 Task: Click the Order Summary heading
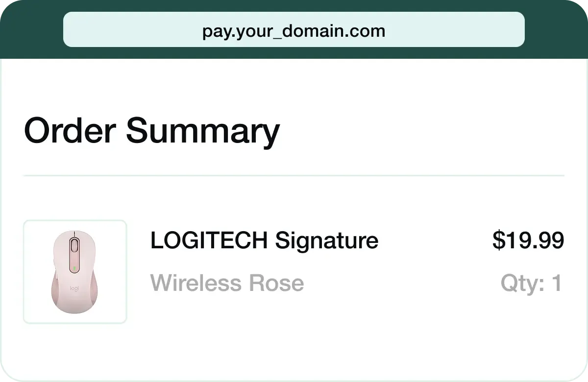click(151, 131)
